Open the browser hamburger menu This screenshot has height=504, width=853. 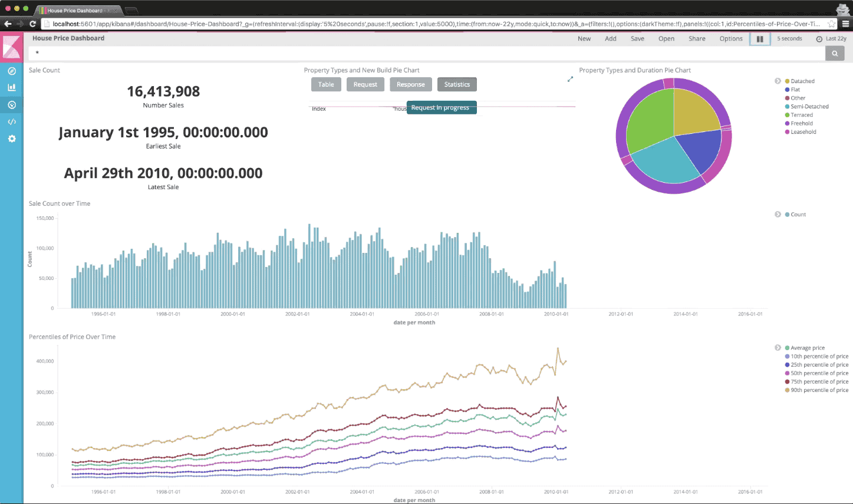coord(845,24)
